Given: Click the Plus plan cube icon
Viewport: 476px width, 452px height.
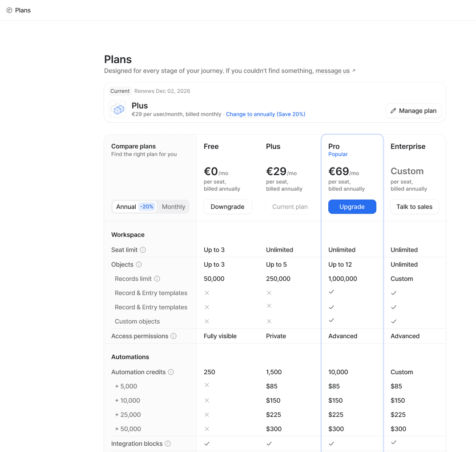Looking at the screenshot, I should point(117,109).
